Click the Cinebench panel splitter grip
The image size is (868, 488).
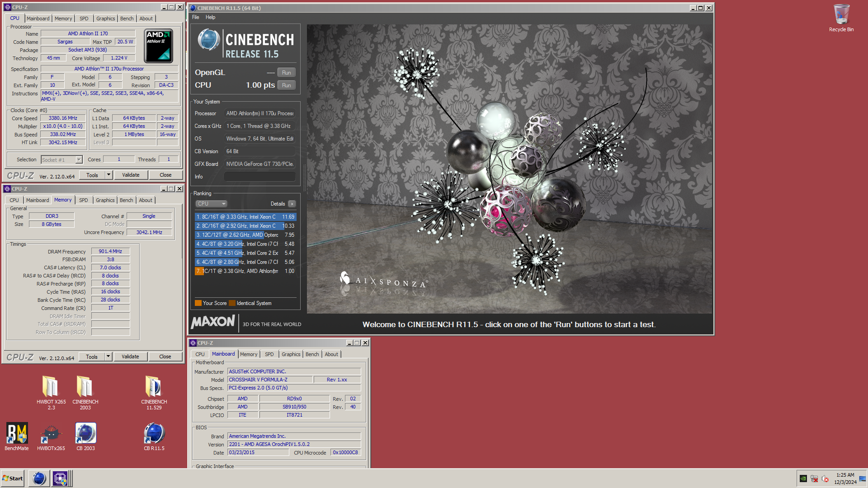pyautogui.click(x=304, y=178)
